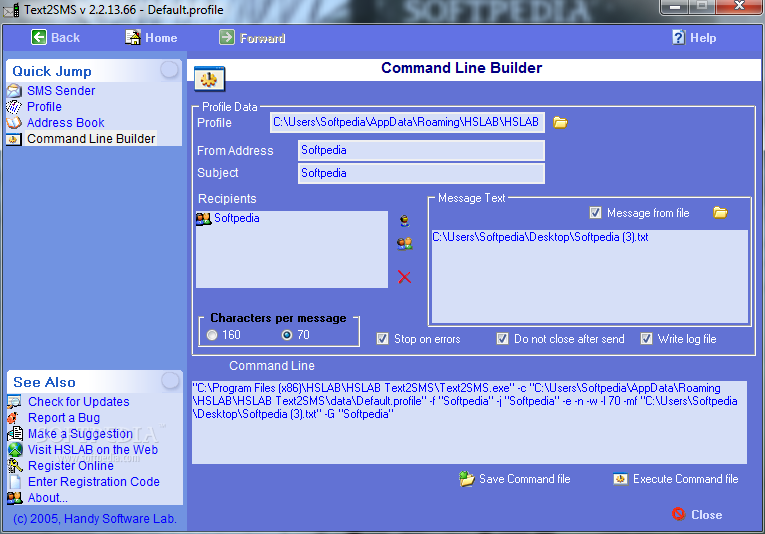Click the Check for Updates icon
The width and height of the screenshot is (765, 534).
tap(15, 402)
